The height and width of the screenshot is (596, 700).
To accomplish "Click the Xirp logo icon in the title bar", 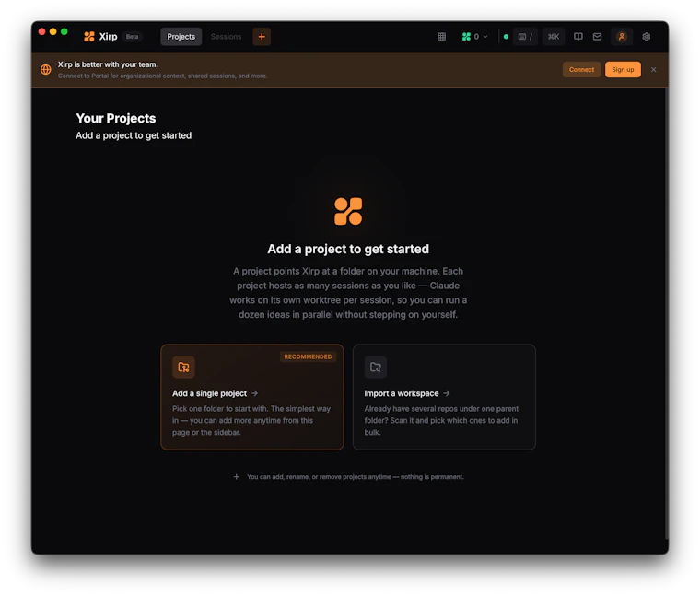I will pos(89,37).
